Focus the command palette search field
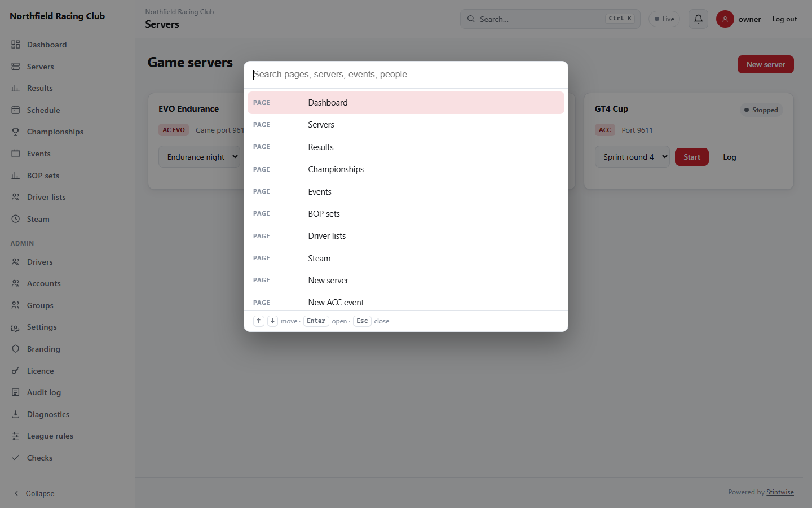 coord(406,75)
